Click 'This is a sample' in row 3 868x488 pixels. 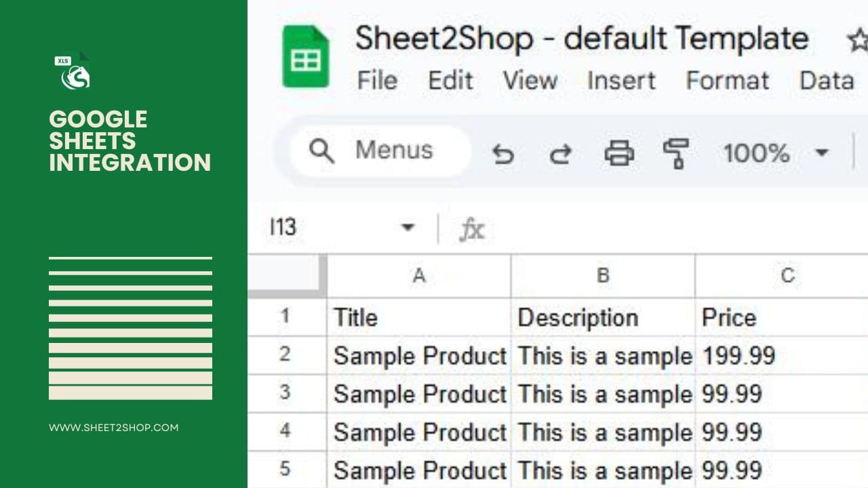pos(603,393)
